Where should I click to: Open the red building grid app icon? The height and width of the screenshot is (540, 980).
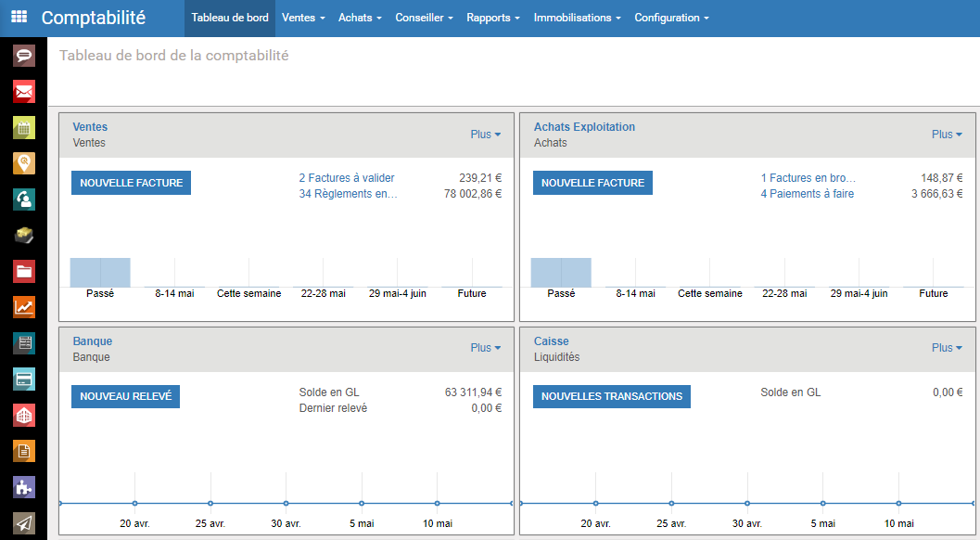pyautogui.click(x=24, y=415)
